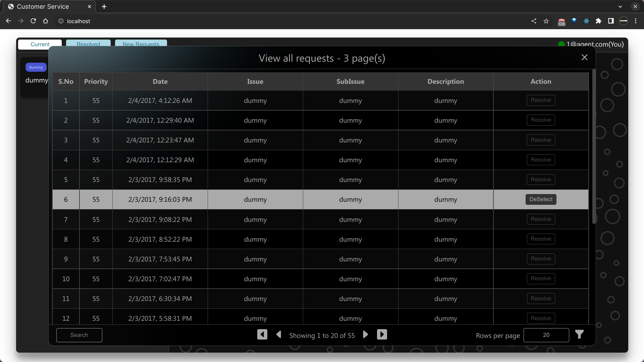This screenshot has height=362, width=644.
Task: Go to first page of requests
Action: [262, 335]
